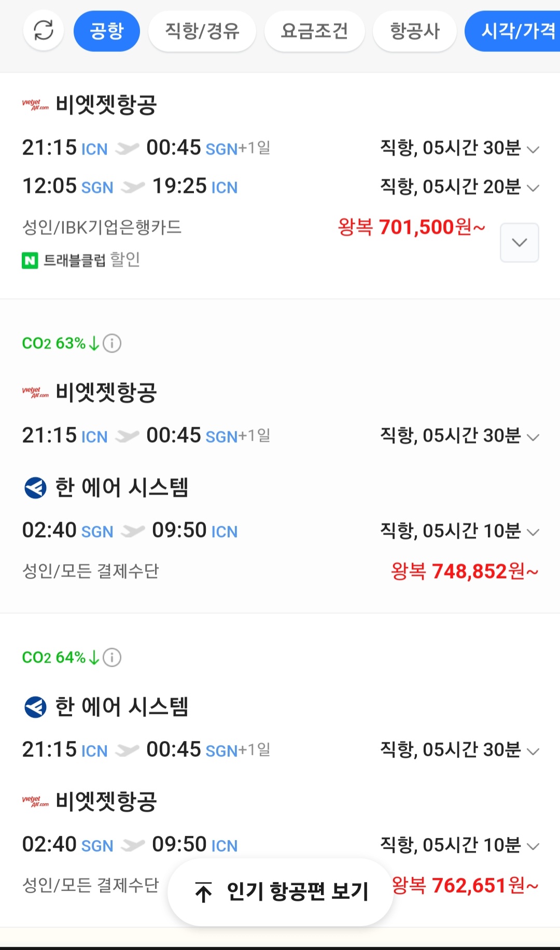560x950 pixels.
Task: Open the 항공사 airline filter
Action: click(414, 31)
